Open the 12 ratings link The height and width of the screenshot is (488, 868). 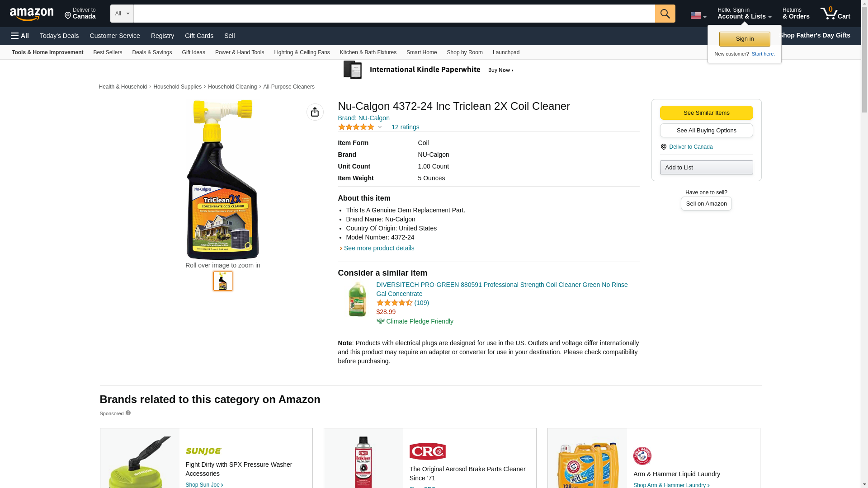(405, 127)
